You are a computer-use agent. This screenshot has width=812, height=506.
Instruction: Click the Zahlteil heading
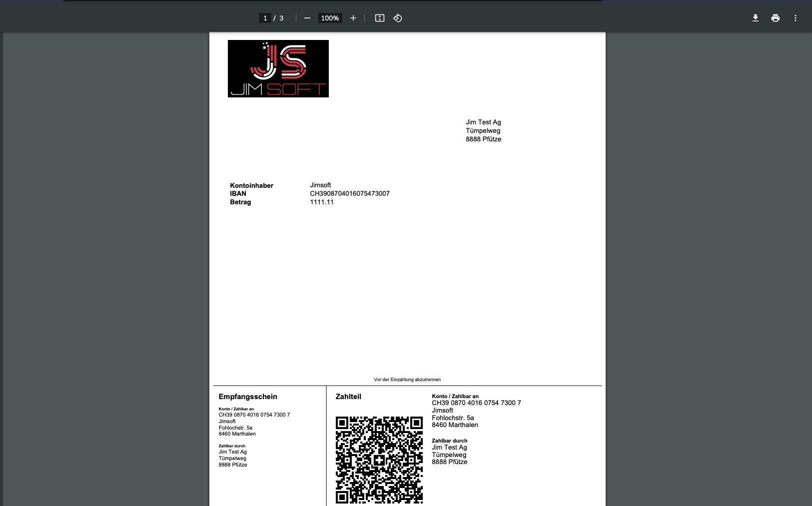(348, 397)
